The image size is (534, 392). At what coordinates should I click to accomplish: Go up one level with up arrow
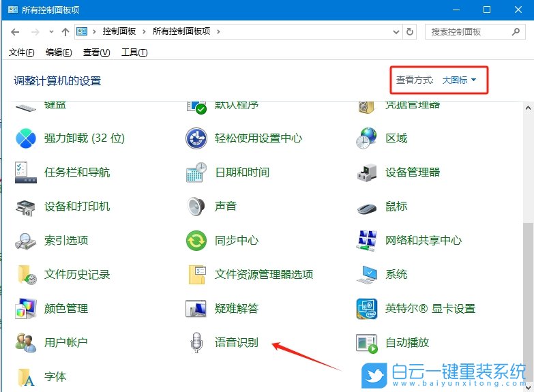65,32
